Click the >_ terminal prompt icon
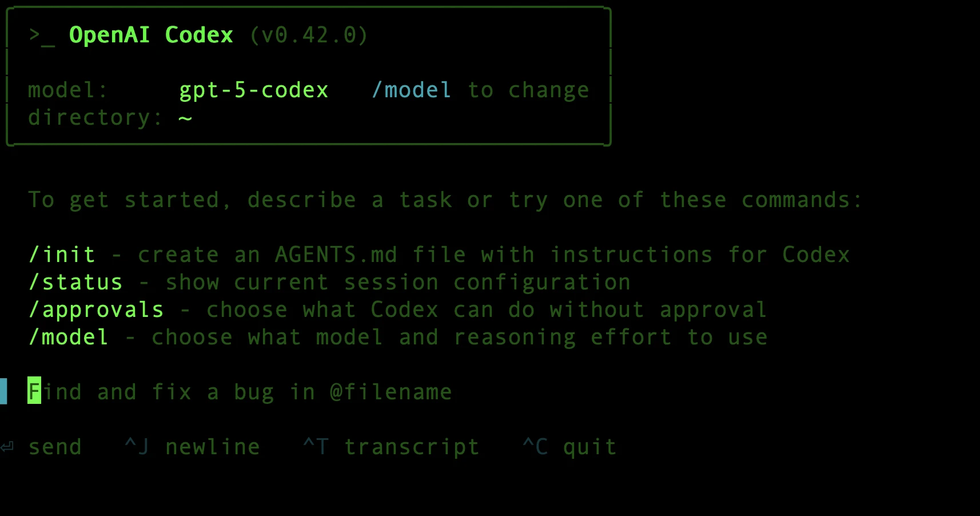Screen dimensions: 980x516 pos(42,36)
